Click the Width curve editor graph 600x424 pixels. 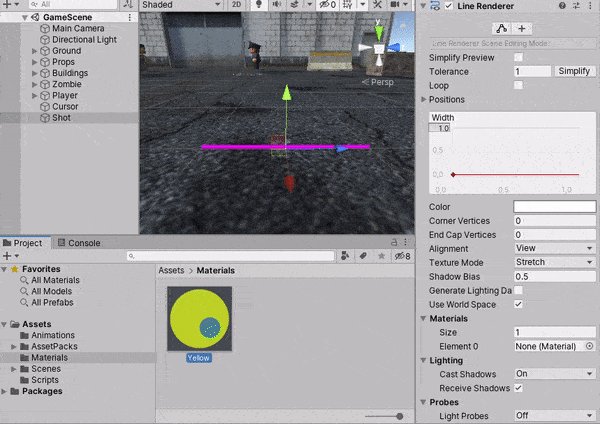click(x=512, y=153)
